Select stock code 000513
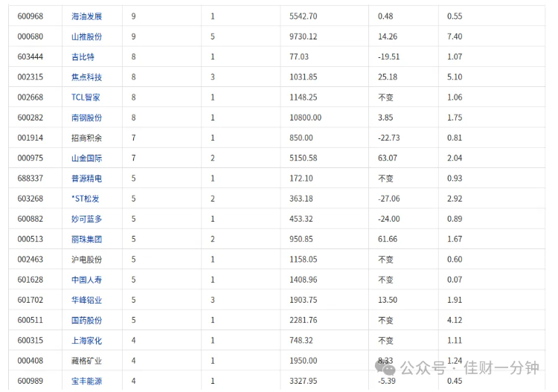The height and width of the screenshot is (392, 558). point(31,240)
